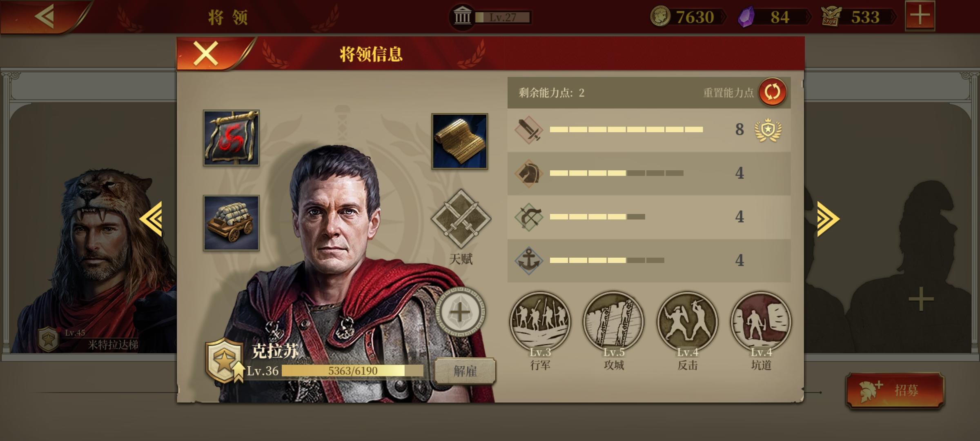The height and width of the screenshot is (441, 980).
Task: Select the 反击 Lv.4 skill icon
Action: pos(688,322)
